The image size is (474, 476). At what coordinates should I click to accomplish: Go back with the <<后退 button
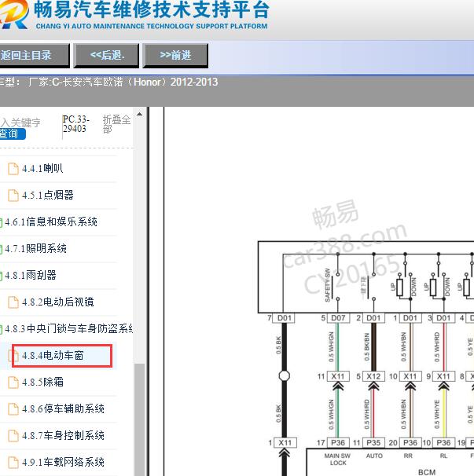pos(106,55)
